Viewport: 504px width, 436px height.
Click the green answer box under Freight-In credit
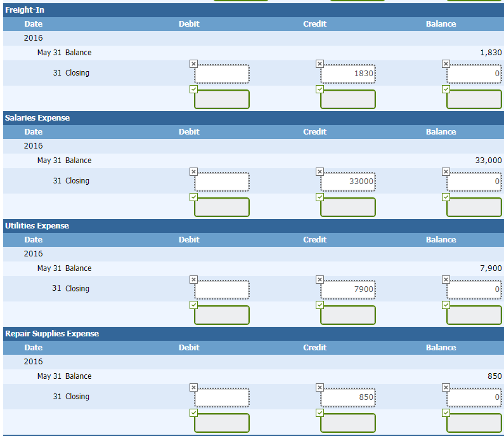tap(348, 99)
